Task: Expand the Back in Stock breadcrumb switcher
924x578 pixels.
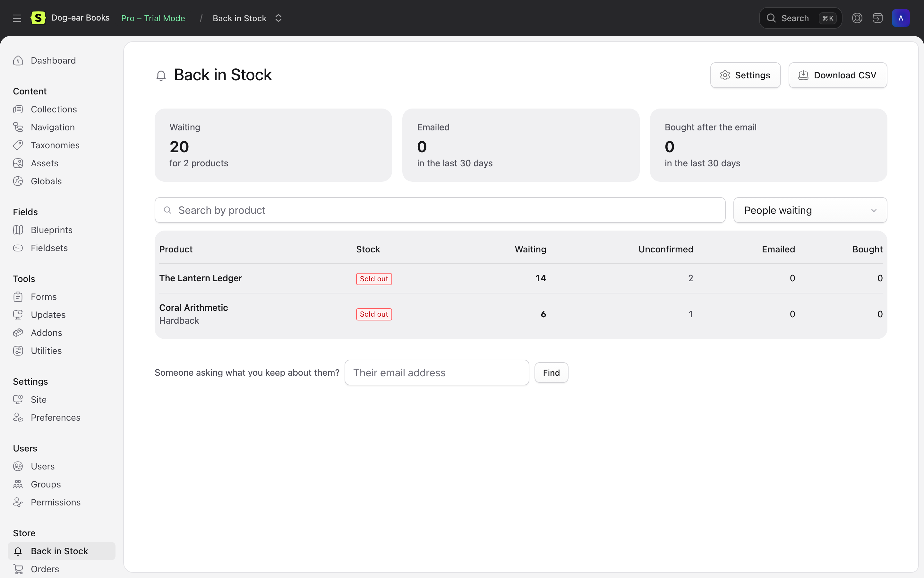Action: coord(278,18)
